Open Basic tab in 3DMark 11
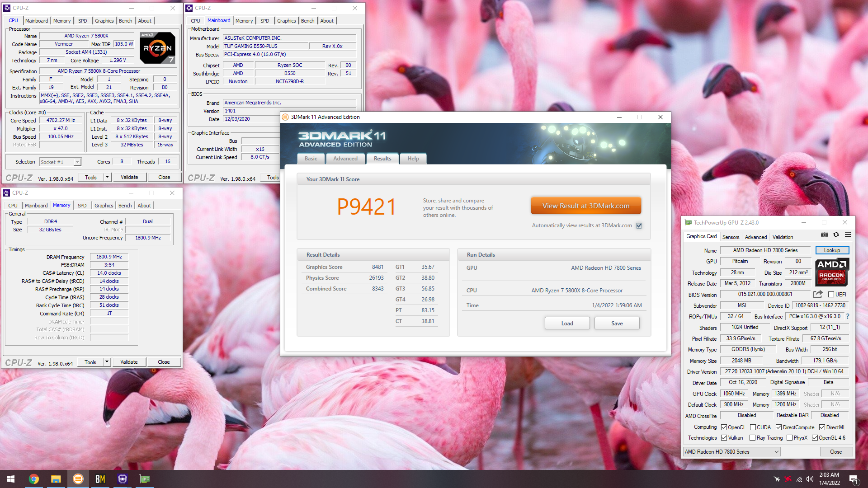The height and width of the screenshot is (488, 868). [x=311, y=159]
